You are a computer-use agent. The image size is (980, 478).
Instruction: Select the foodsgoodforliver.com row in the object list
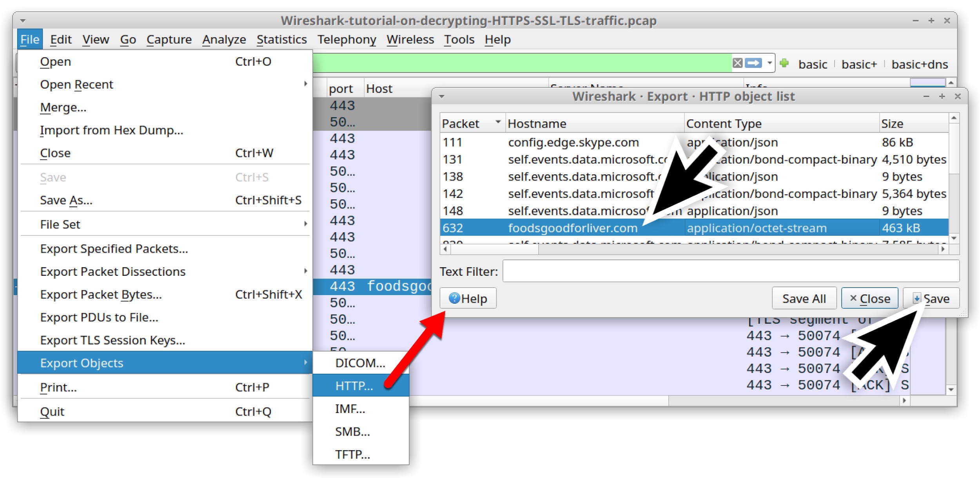click(572, 228)
